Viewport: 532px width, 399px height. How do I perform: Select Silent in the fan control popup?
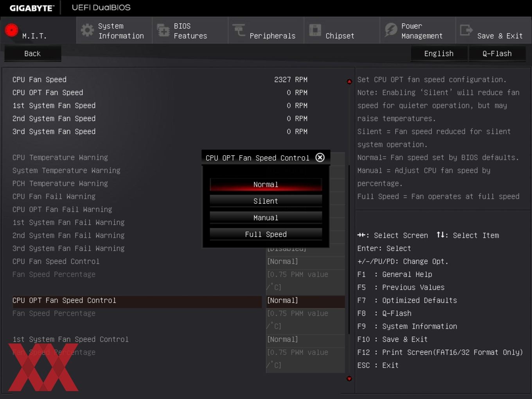tap(266, 201)
